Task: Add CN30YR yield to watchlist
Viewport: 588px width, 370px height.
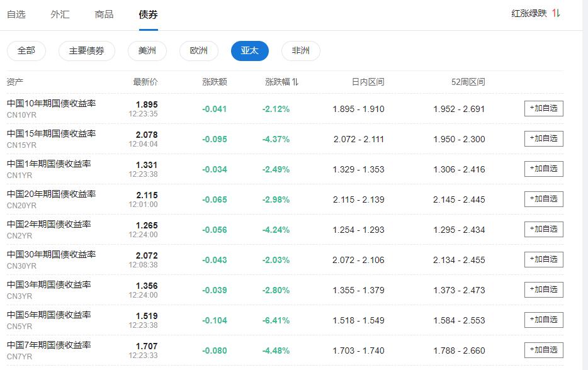Action: [x=543, y=259]
